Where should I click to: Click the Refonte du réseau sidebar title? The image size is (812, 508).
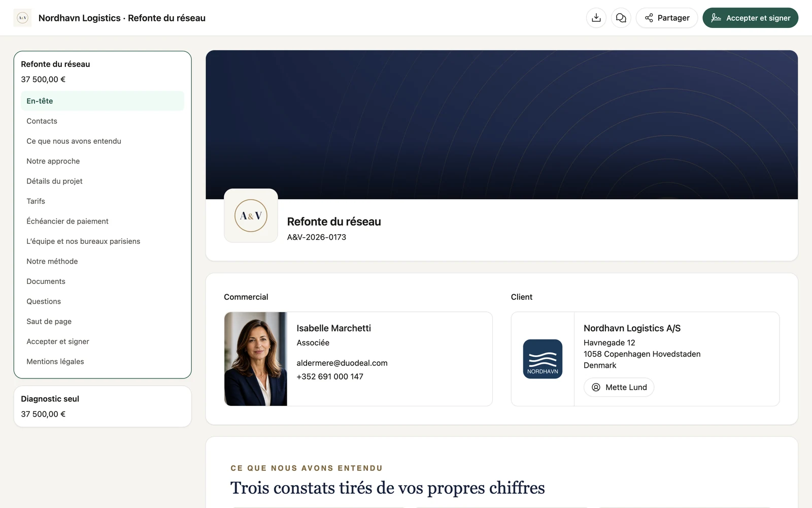tap(55, 64)
